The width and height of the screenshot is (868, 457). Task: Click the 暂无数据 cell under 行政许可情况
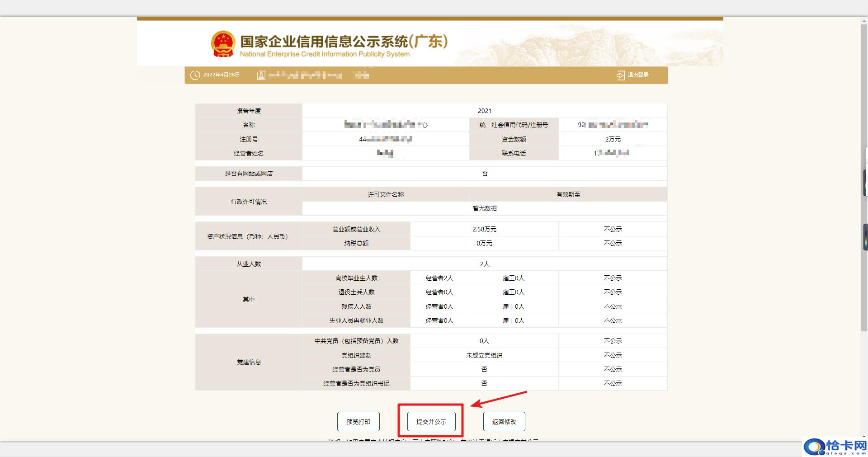[x=485, y=208]
